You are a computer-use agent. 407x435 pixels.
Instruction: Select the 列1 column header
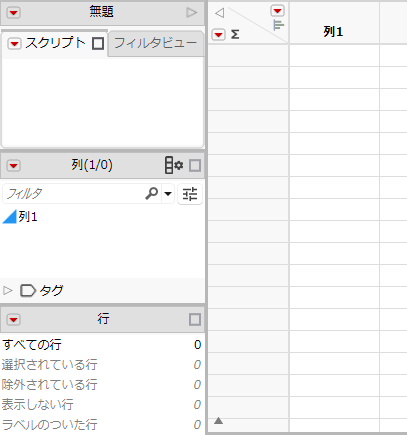pyautogui.click(x=334, y=23)
